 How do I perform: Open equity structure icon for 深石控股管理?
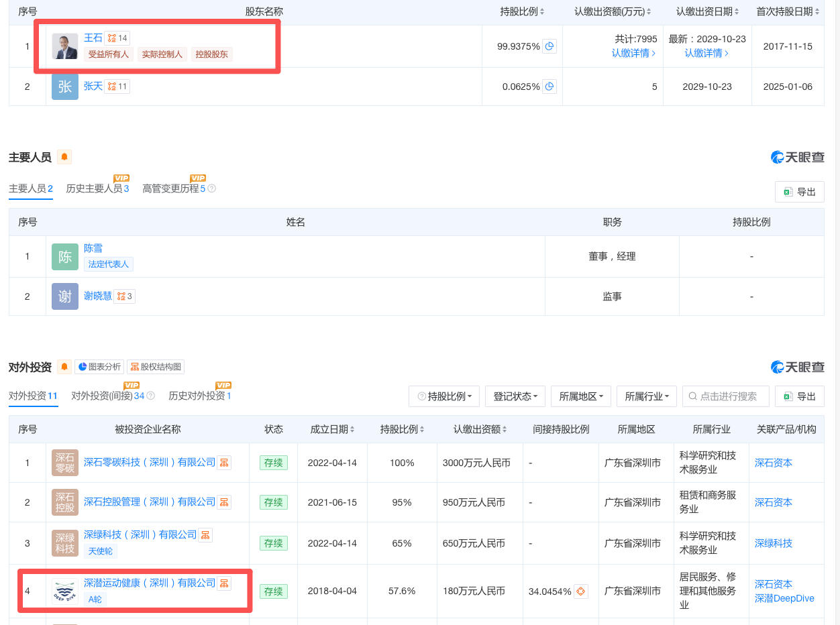(224, 502)
